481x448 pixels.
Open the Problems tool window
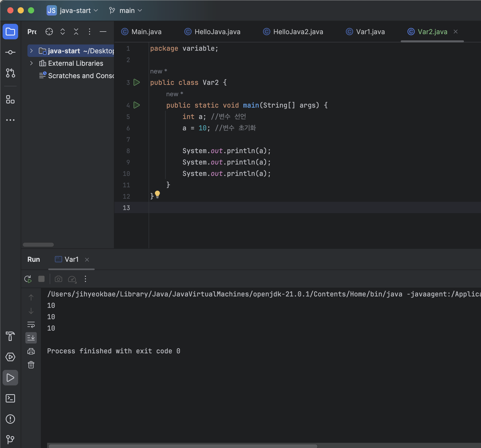[x=10, y=419]
